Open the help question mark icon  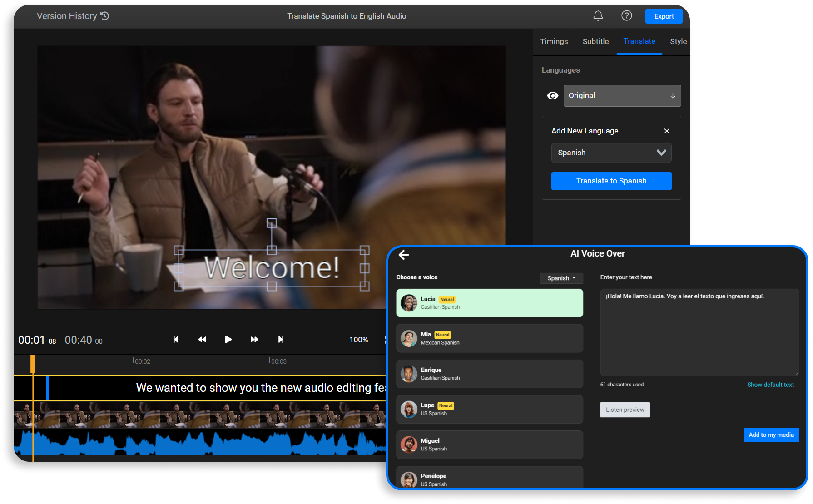(x=627, y=16)
